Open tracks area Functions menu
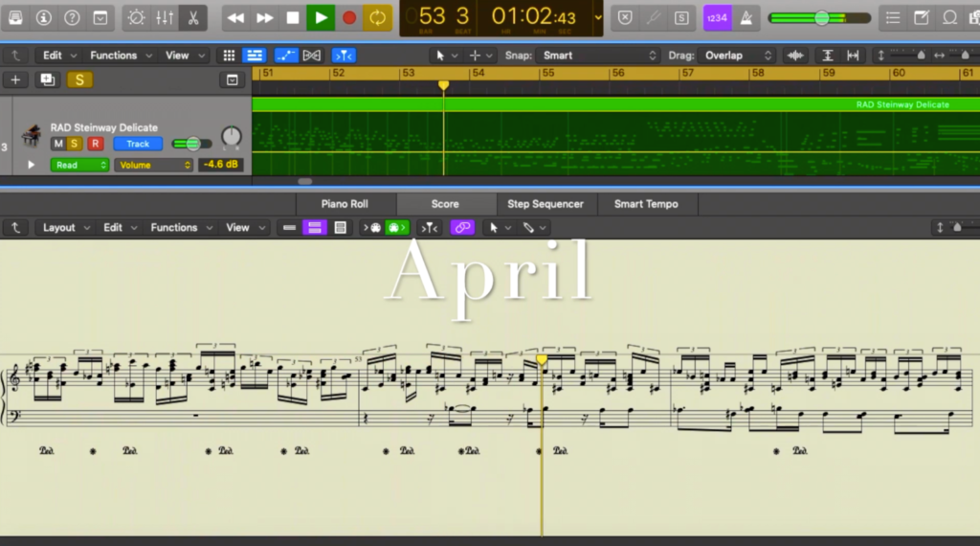 coord(121,55)
